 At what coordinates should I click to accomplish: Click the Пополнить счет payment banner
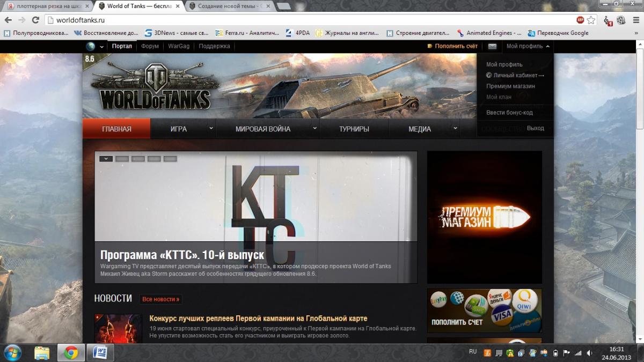coord(484,311)
